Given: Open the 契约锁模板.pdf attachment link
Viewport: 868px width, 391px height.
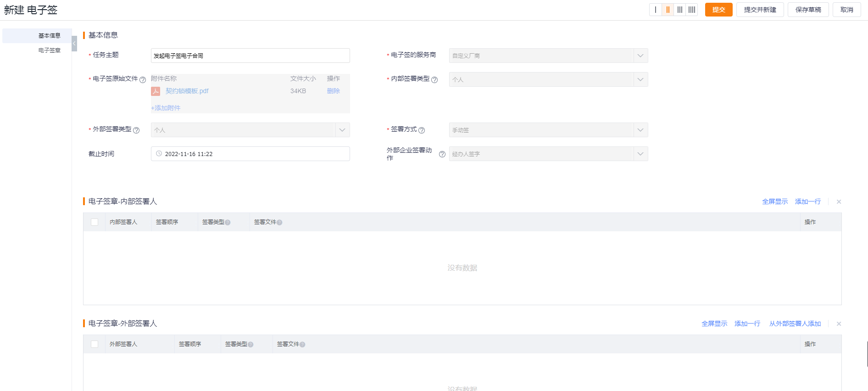Looking at the screenshot, I should (187, 91).
